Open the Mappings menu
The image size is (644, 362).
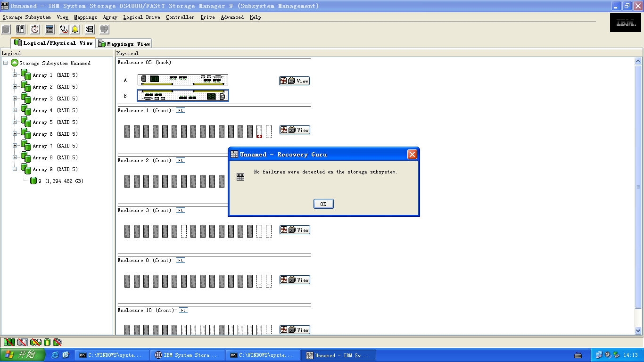(85, 17)
